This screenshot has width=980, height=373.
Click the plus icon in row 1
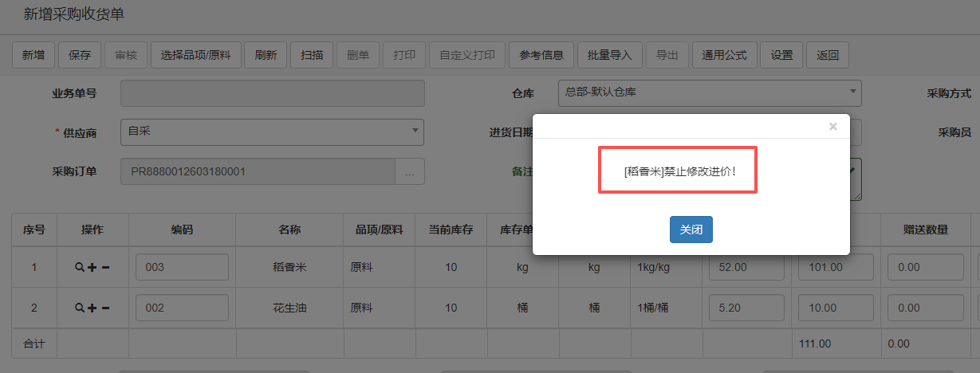92,268
